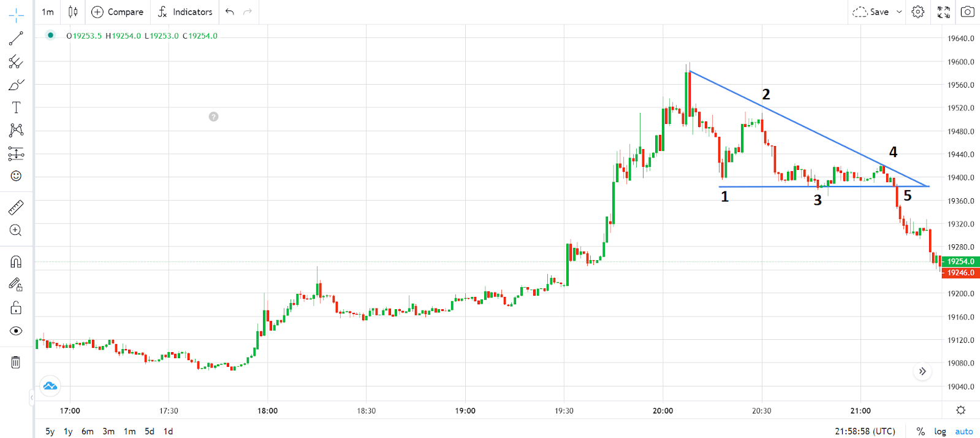Select the 5y time range
This screenshot has height=438, width=980.
[x=50, y=431]
